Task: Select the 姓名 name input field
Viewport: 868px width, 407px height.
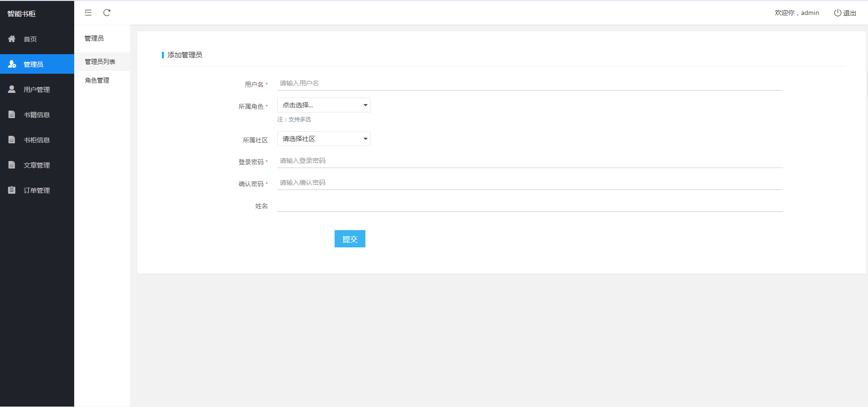Action: pos(530,205)
